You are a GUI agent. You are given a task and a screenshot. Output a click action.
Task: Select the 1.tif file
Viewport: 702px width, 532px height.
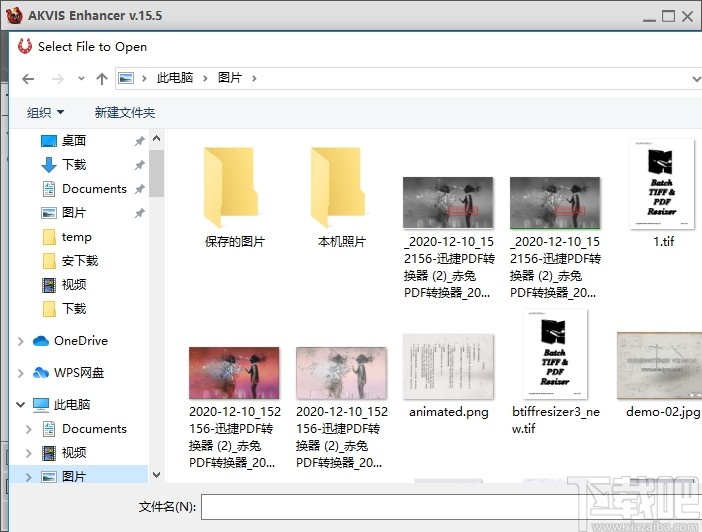(663, 193)
